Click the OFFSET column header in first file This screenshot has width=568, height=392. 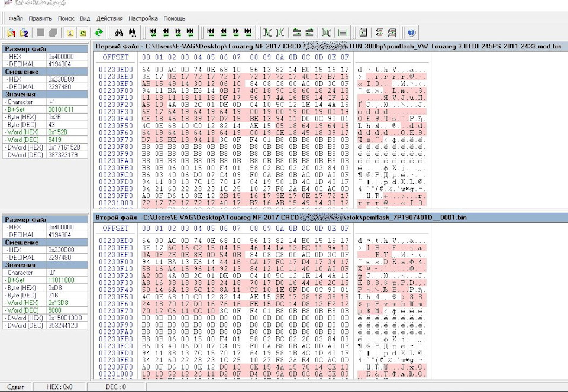115,57
